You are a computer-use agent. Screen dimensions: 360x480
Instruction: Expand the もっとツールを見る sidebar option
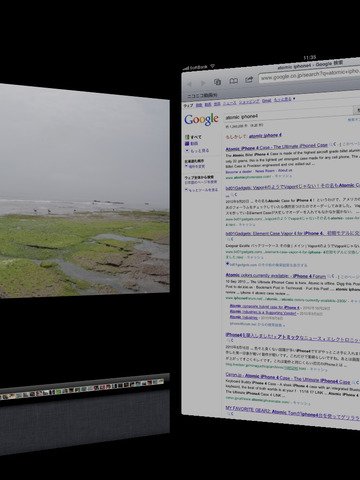tap(201, 190)
